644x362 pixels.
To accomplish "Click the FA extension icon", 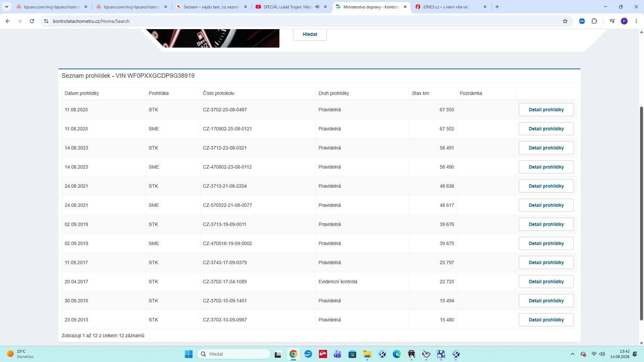I will click(582, 21).
